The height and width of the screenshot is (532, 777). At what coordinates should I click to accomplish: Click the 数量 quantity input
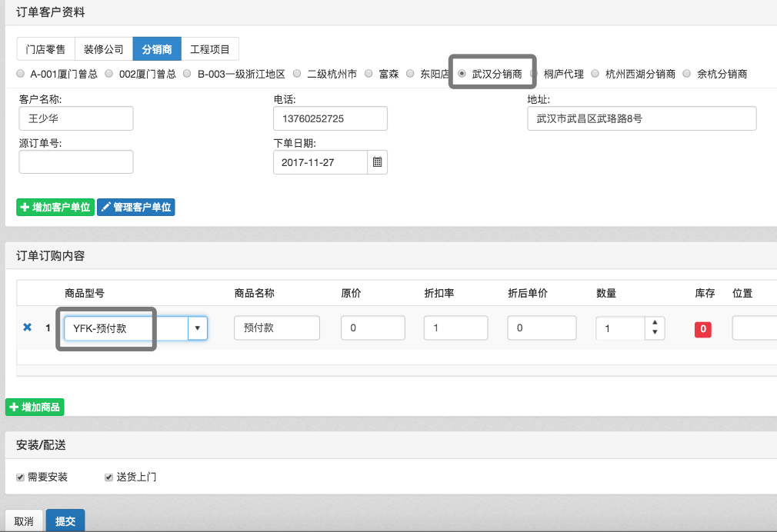[620, 328]
